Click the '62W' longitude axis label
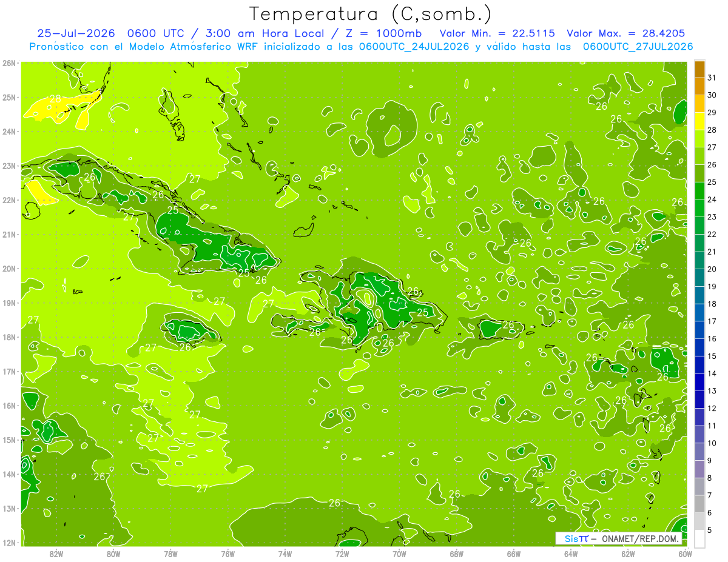The width and height of the screenshot is (728, 562). pos(628,554)
